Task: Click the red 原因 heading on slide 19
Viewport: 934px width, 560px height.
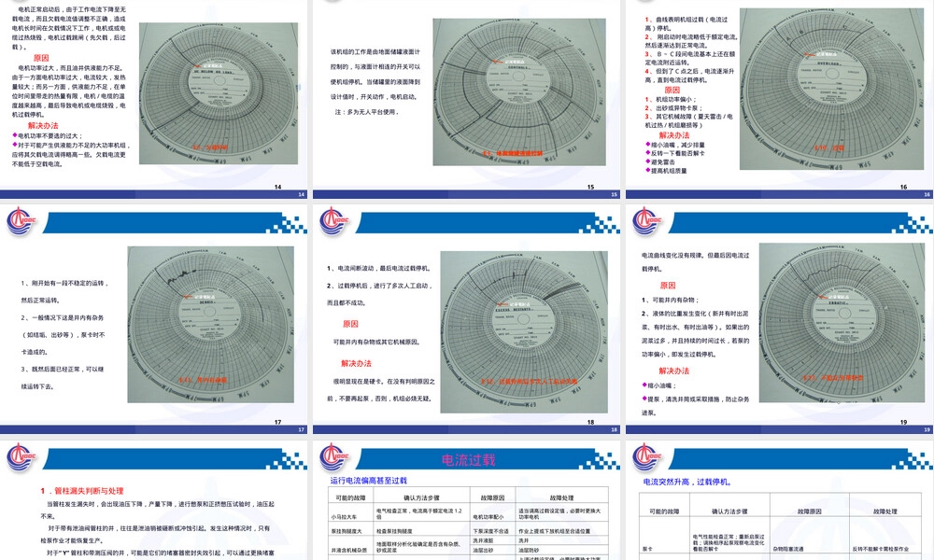Action: 668,285
